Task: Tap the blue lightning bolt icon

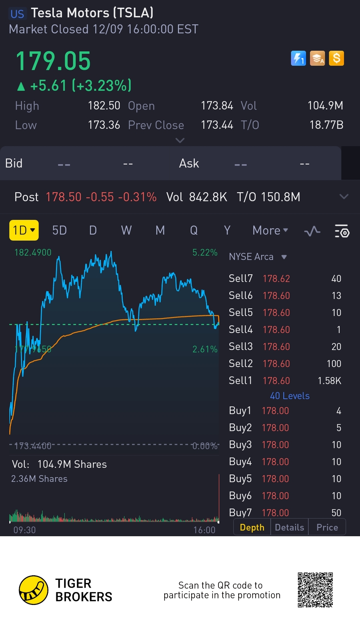Action: tap(298, 58)
